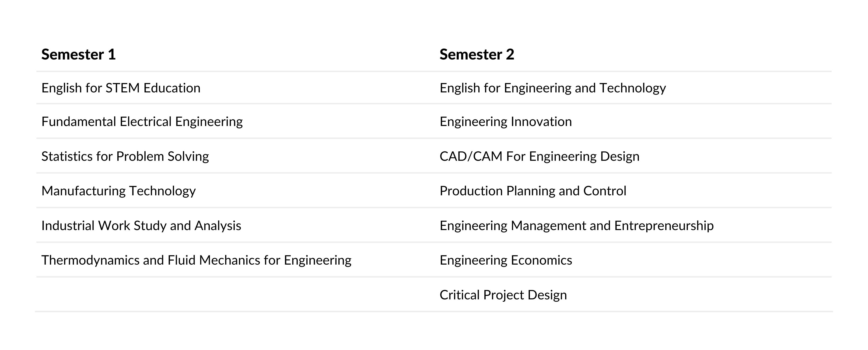Viewport: 868px width, 350px height.
Task: Click Critical Project Design entry
Action: click(x=503, y=295)
